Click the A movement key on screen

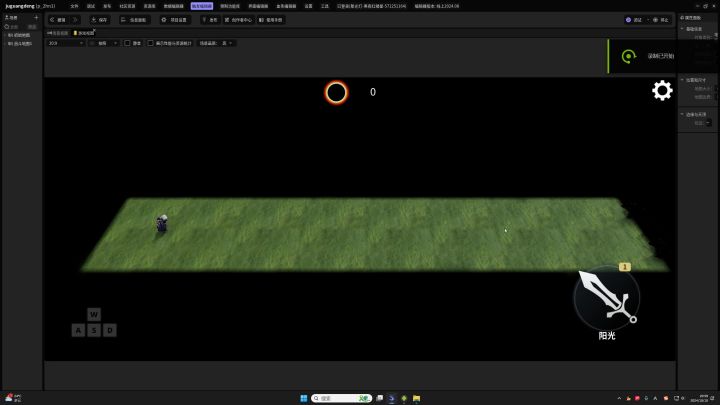tap(78, 330)
